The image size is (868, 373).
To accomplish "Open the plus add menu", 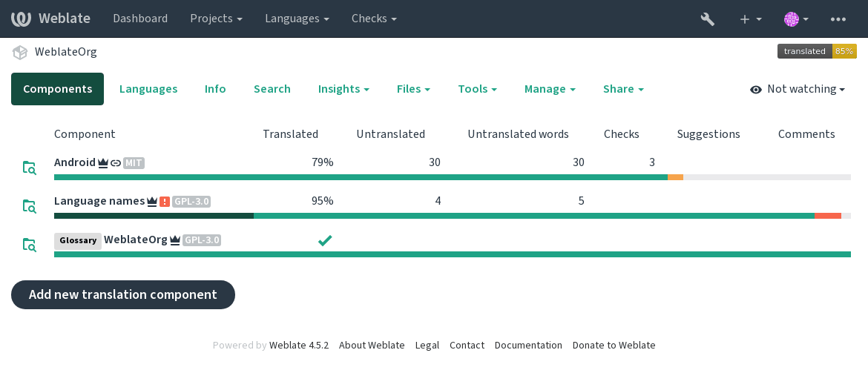I will (x=751, y=19).
